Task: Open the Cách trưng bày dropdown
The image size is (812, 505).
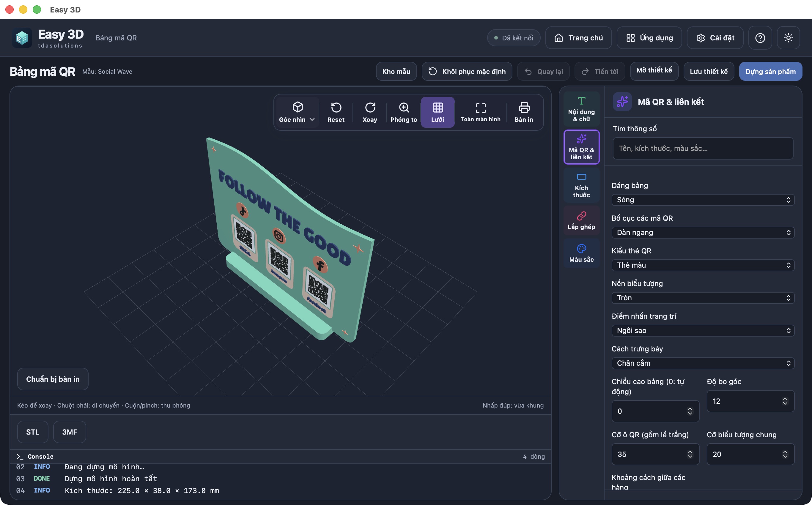Action: (x=703, y=363)
